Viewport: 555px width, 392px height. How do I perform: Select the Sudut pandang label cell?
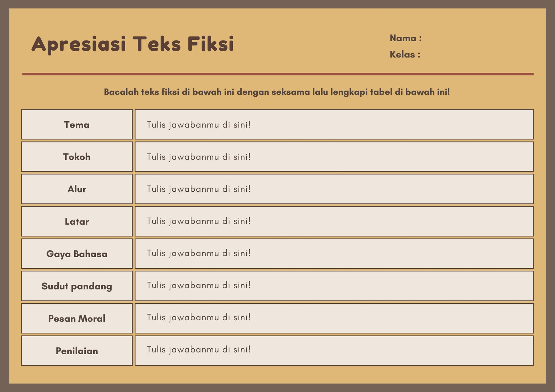point(77,286)
